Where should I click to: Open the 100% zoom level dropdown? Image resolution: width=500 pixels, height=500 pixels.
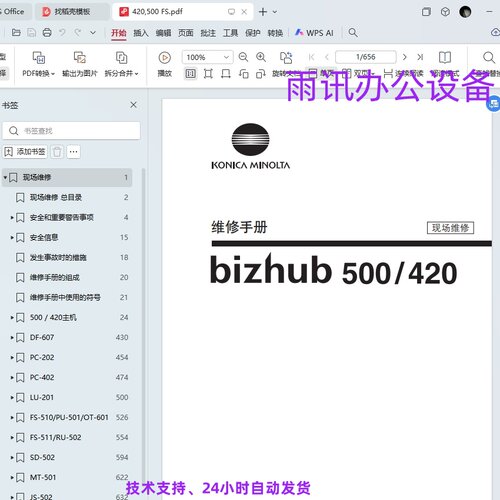coord(207,57)
